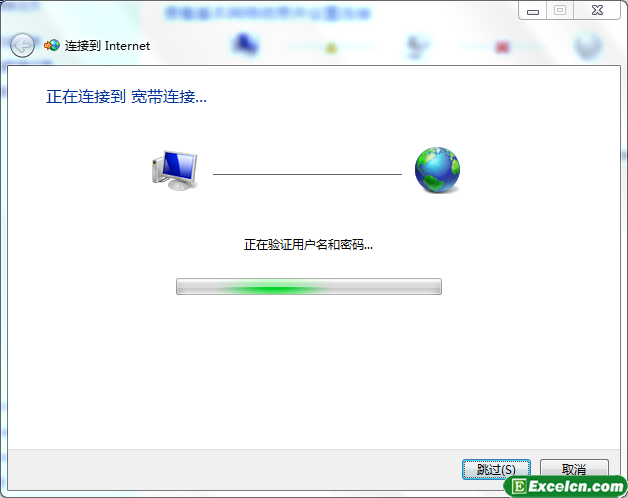Click the blurred globe icon at top right
This screenshot has height=498, width=628.
click(x=588, y=46)
